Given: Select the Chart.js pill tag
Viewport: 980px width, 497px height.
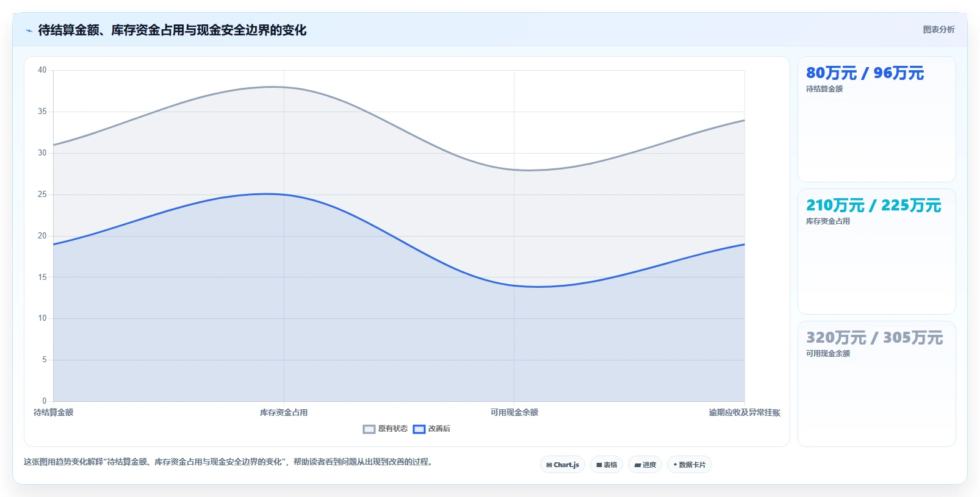Looking at the screenshot, I should coord(563,465).
